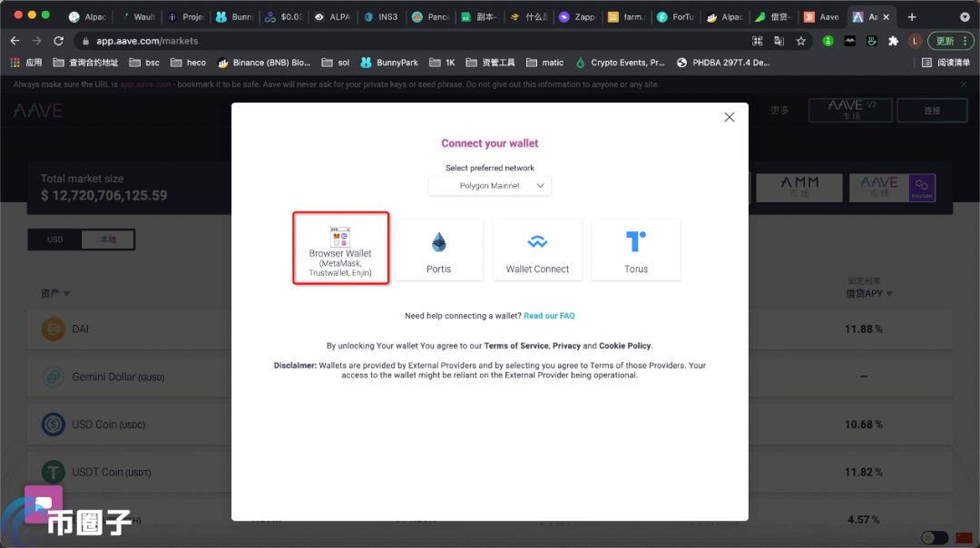
Task: Switch to the Zapp browser tab
Action: tap(577, 17)
